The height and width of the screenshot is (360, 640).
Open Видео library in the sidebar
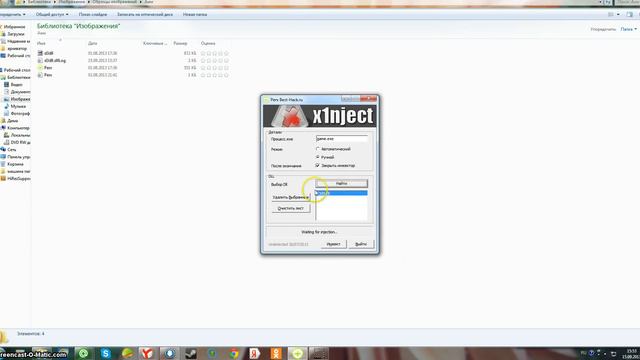click(x=13, y=84)
